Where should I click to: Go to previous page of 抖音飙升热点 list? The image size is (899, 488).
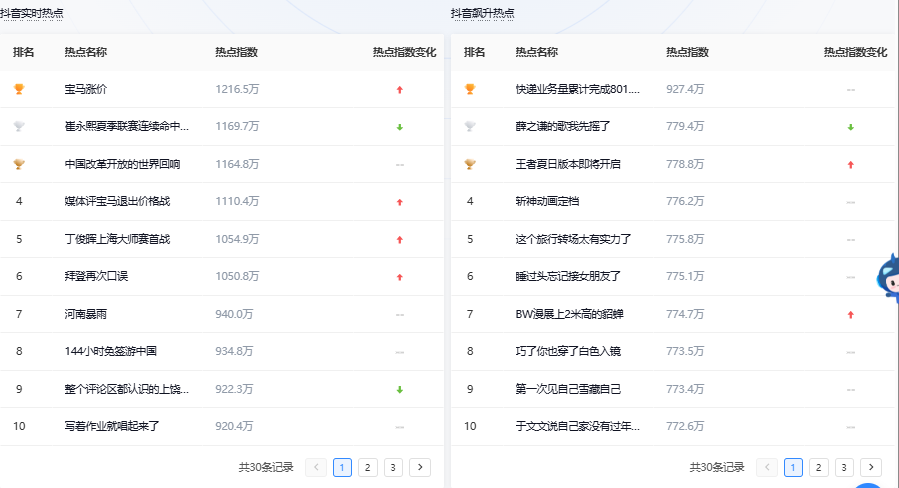(x=767, y=467)
